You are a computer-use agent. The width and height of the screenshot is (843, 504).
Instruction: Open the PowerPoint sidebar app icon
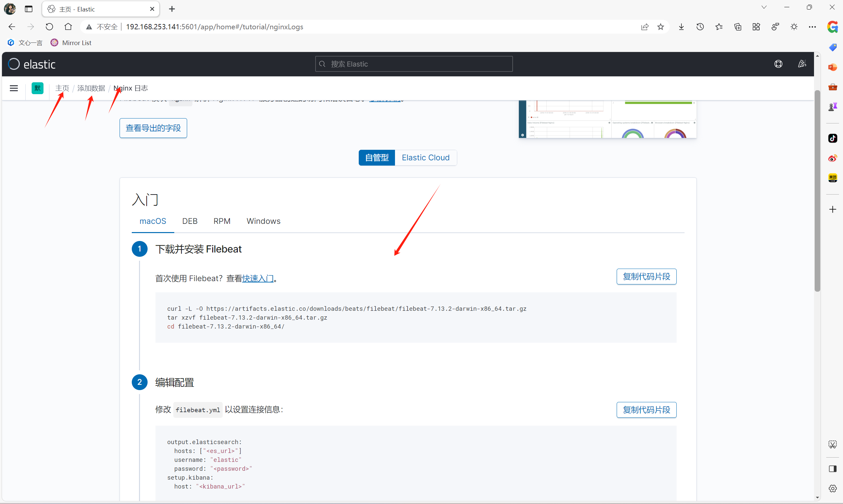click(832, 67)
